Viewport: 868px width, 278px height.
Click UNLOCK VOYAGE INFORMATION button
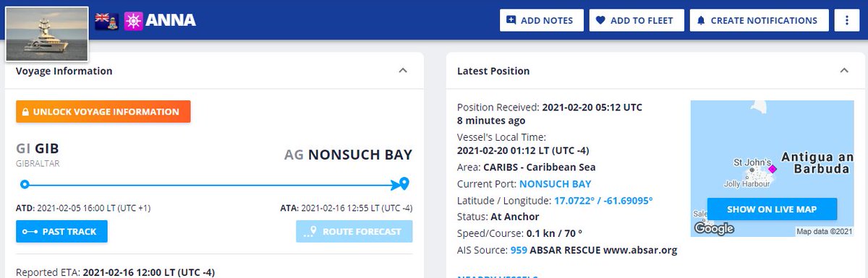(103, 112)
